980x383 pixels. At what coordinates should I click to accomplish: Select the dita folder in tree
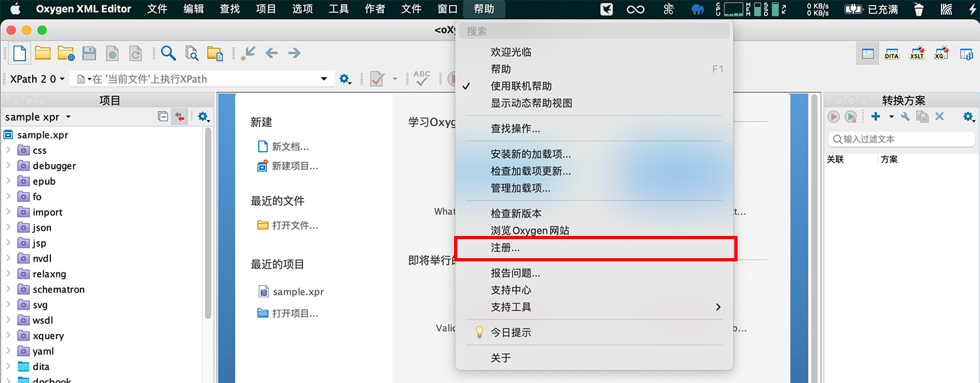(x=41, y=366)
